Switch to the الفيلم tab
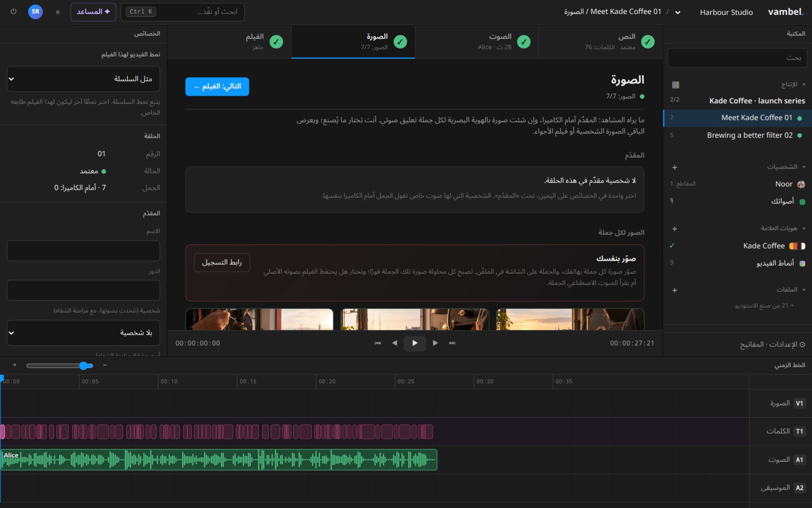The image size is (812, 508). [229, 42]
